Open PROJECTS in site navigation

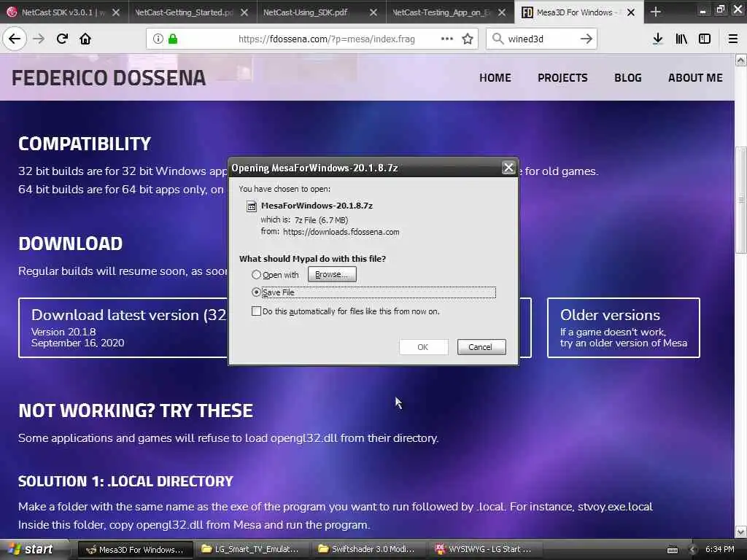pyautogui.click(x=562, y=77)
